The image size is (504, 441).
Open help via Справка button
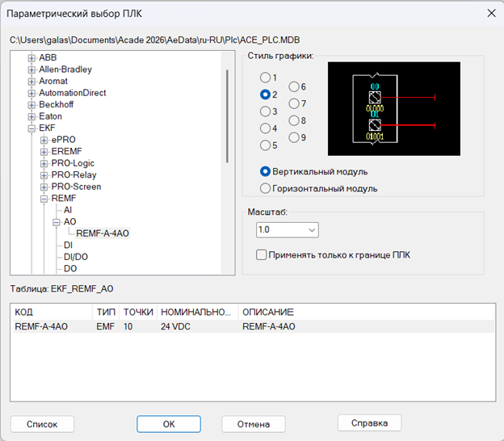369,423
